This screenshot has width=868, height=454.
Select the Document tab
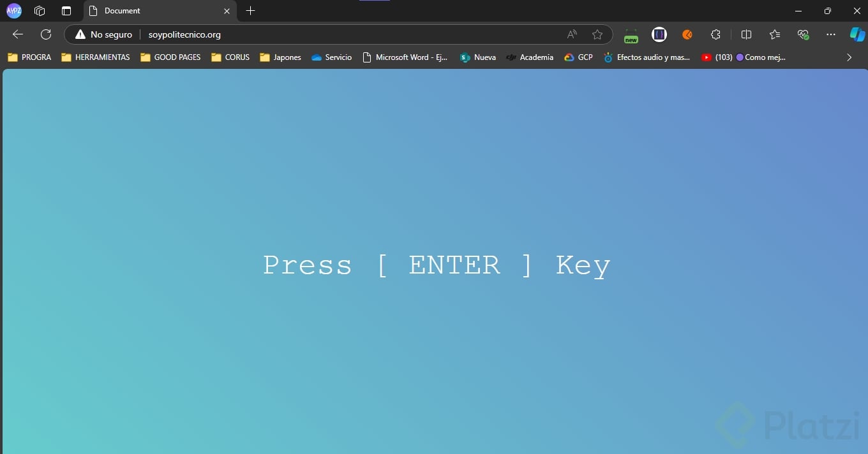pos(160,11)
